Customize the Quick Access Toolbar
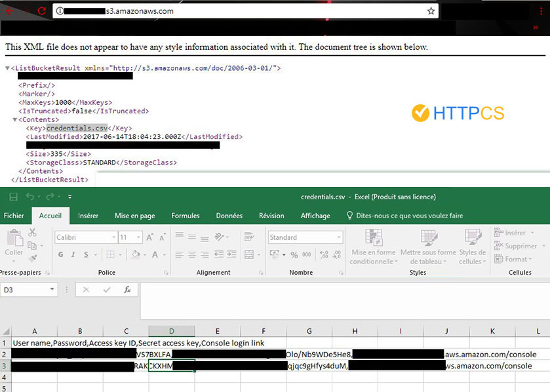 pos(69,197)
